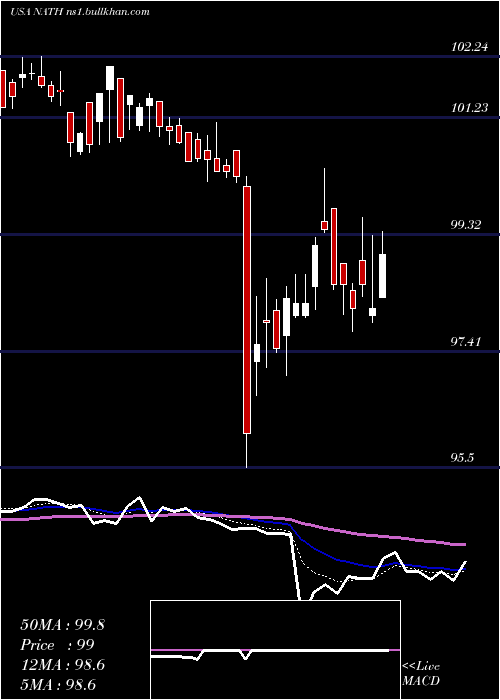Click the 95.5 price level label
Screen dimensions: 500x700
(463, 458)
